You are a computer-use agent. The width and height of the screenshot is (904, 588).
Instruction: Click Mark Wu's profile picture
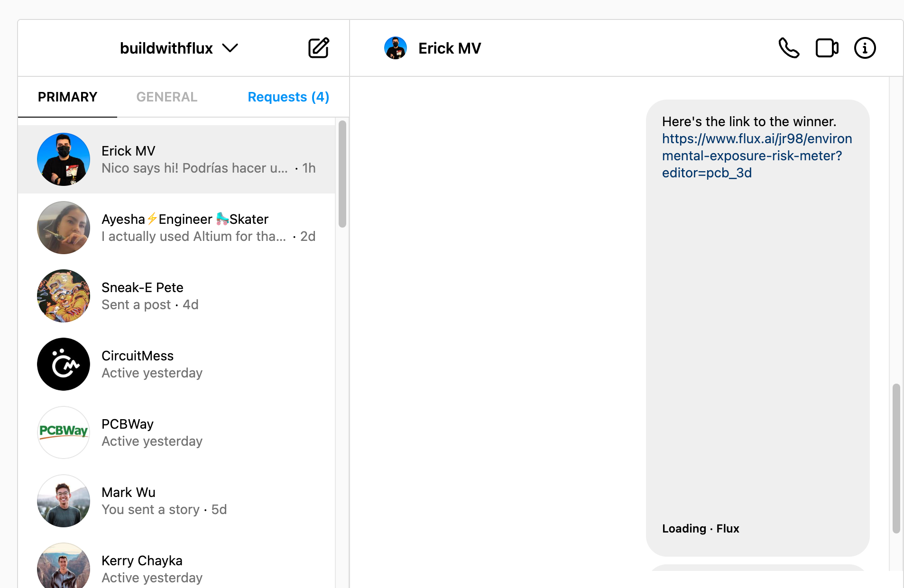(x=64, y=501)
